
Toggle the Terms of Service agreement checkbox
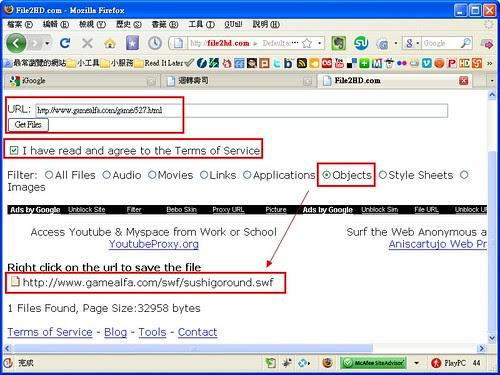coord(14,150)
